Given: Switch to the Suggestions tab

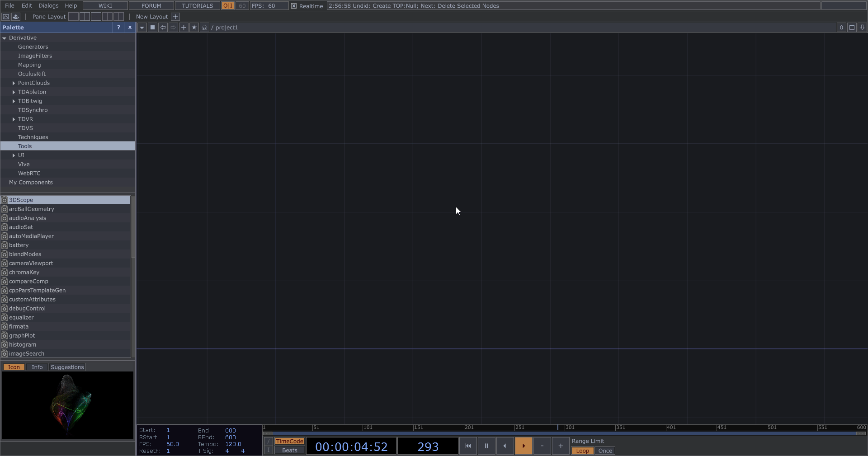Looking at the screenshot, I should (67, 367).
